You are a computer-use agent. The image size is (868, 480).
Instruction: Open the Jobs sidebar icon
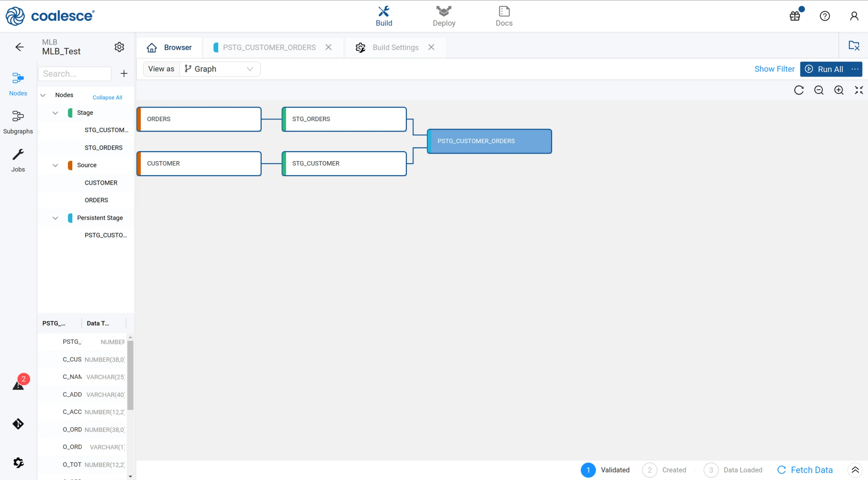[18, 160]
